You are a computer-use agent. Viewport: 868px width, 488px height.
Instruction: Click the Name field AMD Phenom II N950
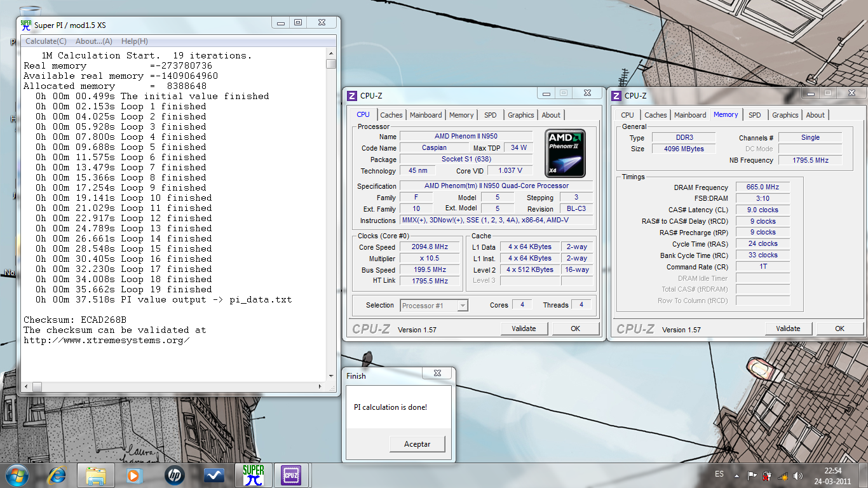(466, 136)
